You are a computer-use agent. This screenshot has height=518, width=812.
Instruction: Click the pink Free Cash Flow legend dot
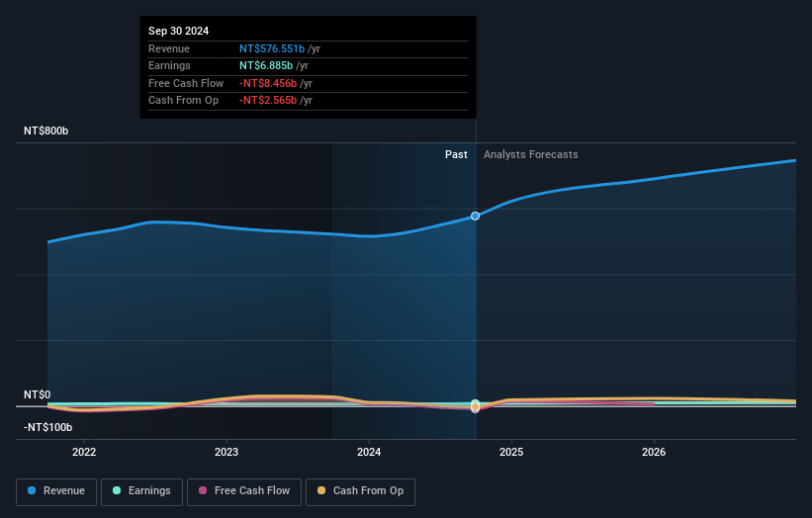(x=203, y=490)
